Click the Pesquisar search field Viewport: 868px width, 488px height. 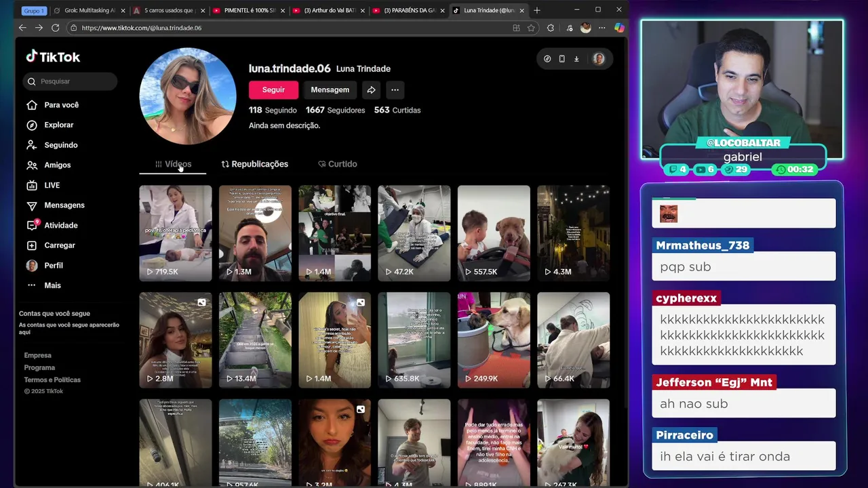pyautogui.click(x=71, y=81)
